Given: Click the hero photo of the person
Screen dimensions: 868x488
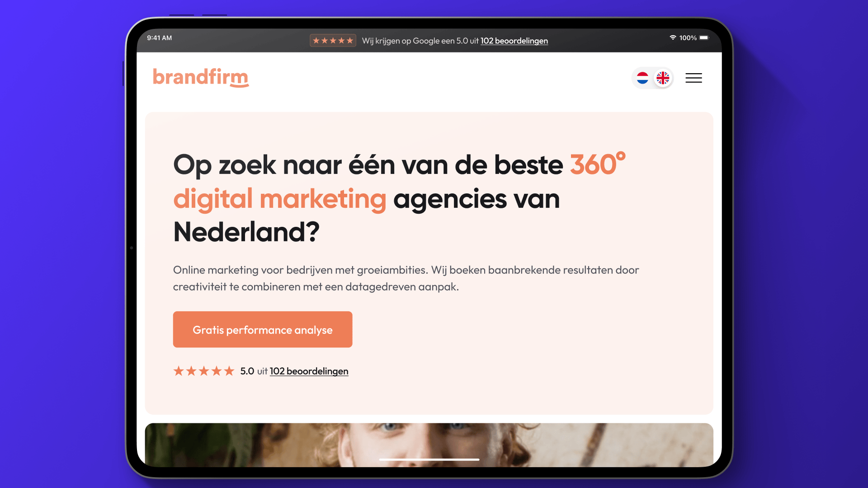Looking at the screenshot, I should (429, 445).
